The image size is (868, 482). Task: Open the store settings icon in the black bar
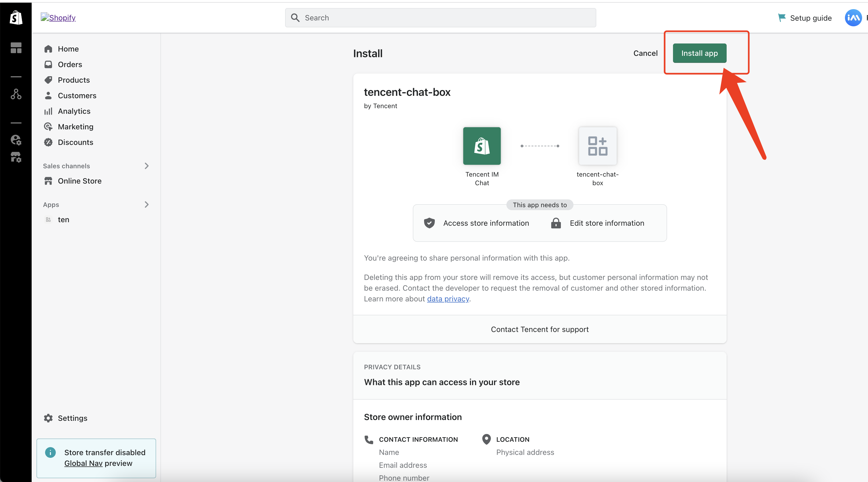coord(16,157)
